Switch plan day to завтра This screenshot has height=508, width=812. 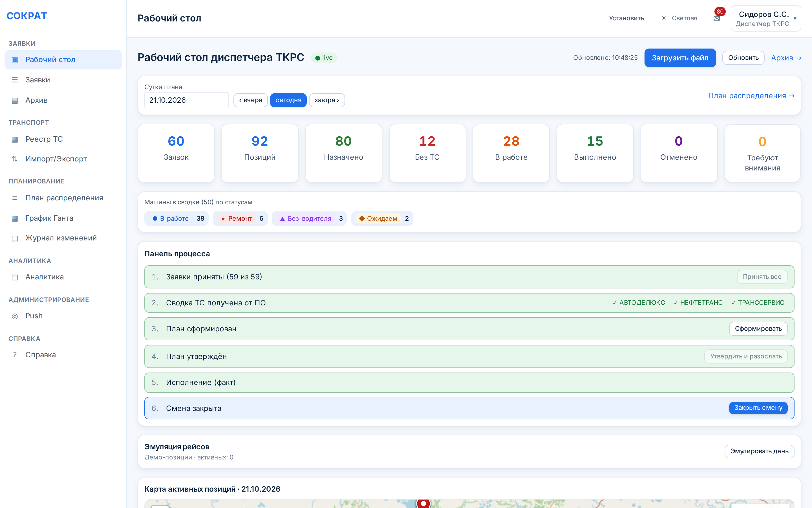click(x=327, y=100)
